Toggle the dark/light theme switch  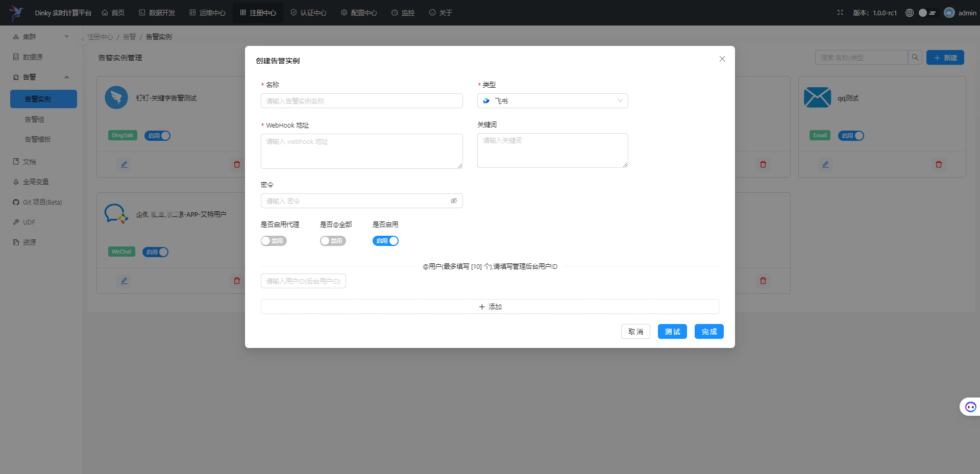tap(927, 13)
